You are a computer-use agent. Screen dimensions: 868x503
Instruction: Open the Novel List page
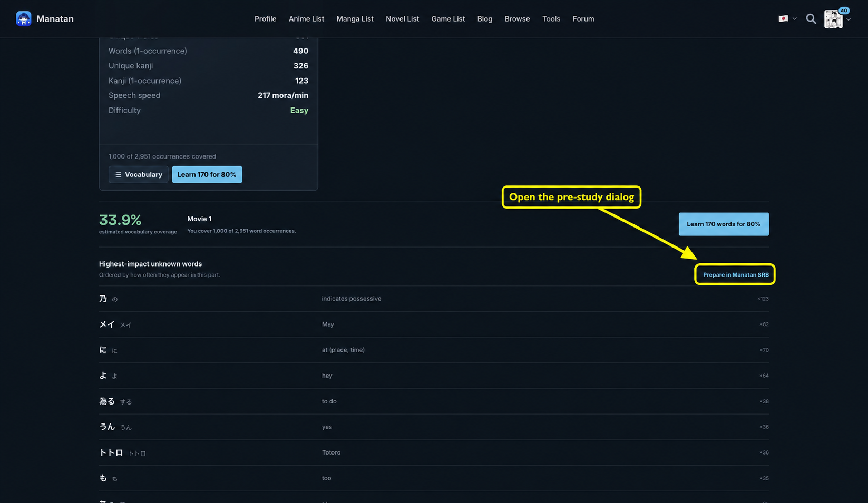click(x=402, y=19)
